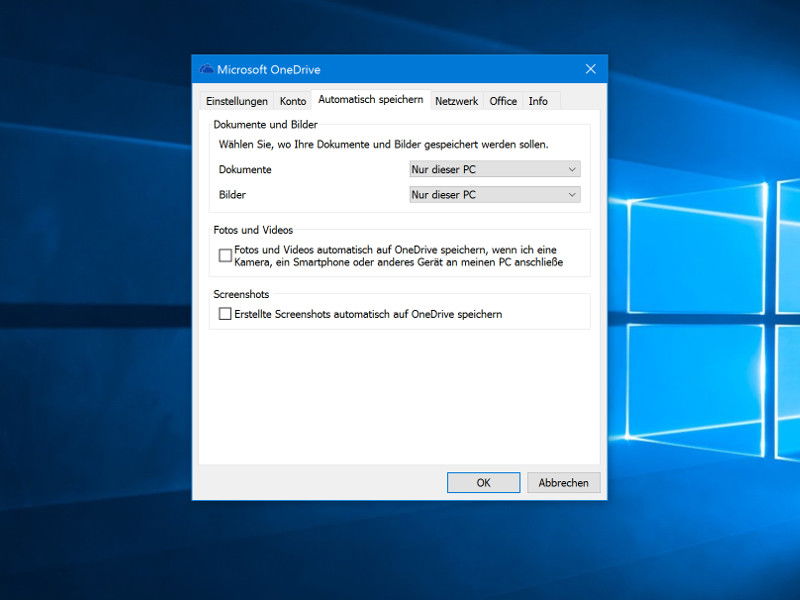
Task: Select the Automatisch speichern tab
Action: coord(370,99)
